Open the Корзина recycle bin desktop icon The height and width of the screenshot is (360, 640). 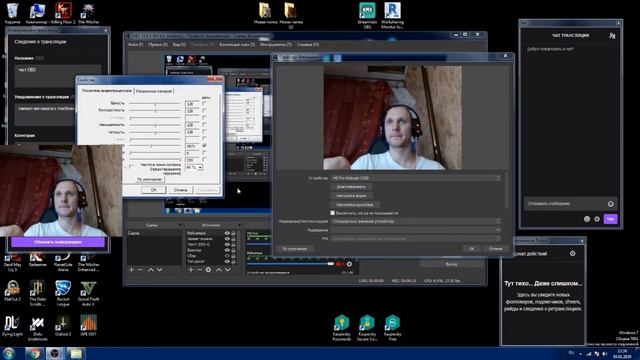pyautogui.click(x=13, y=12)
